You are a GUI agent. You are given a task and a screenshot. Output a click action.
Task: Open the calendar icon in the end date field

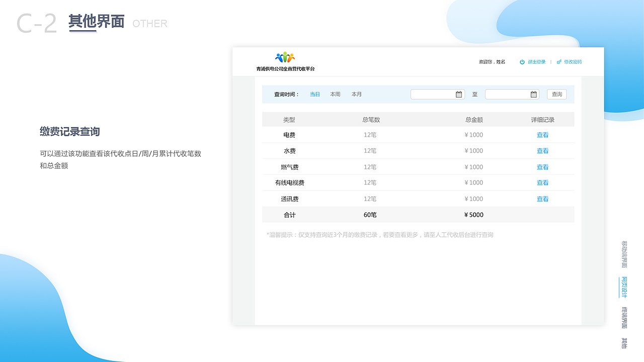point(533,94)
